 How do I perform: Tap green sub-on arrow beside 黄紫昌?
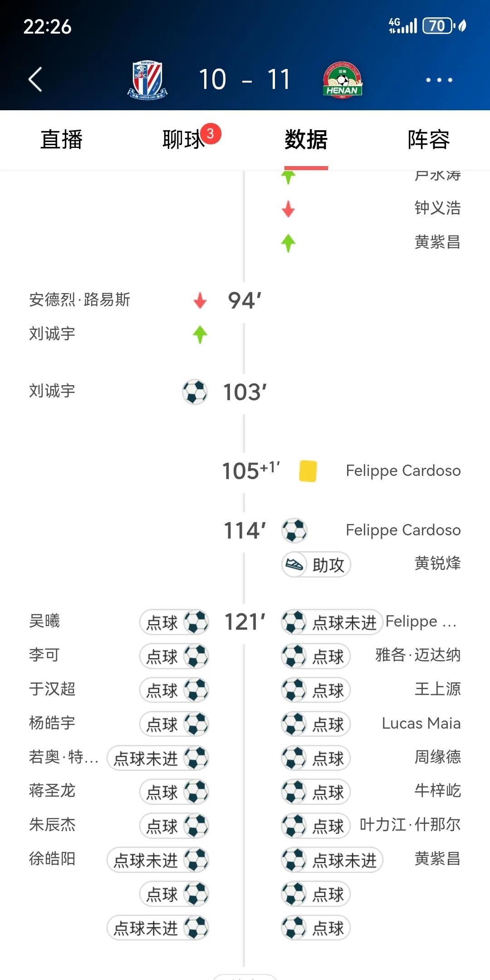(x=288, y=243)
